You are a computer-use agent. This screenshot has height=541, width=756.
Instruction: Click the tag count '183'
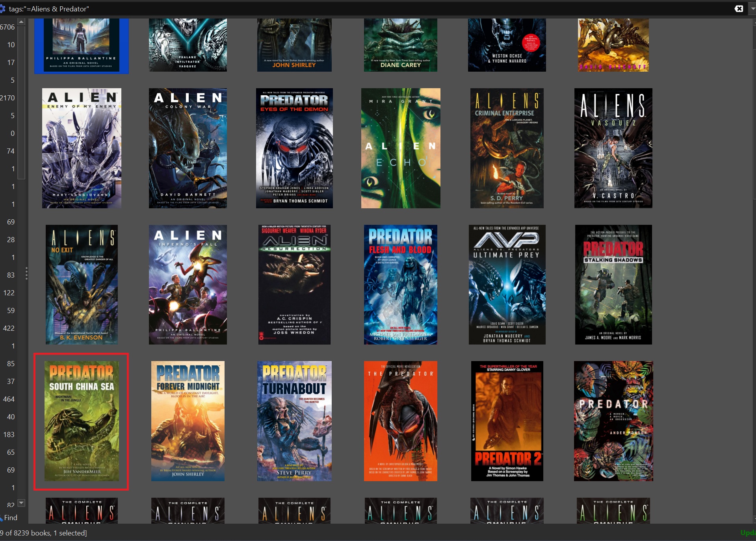pyautogui.click(x=9, y=435)
